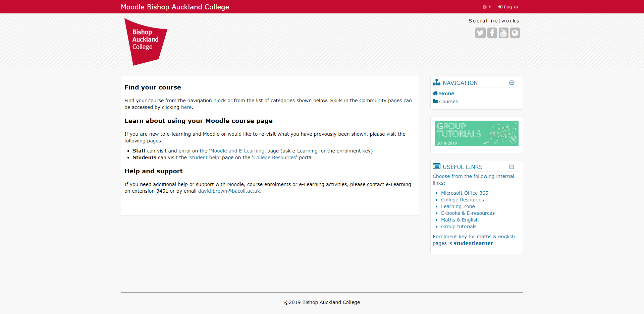
Task: Click the 'studentlearner' enrolment key text
Action: click(473, 243)
